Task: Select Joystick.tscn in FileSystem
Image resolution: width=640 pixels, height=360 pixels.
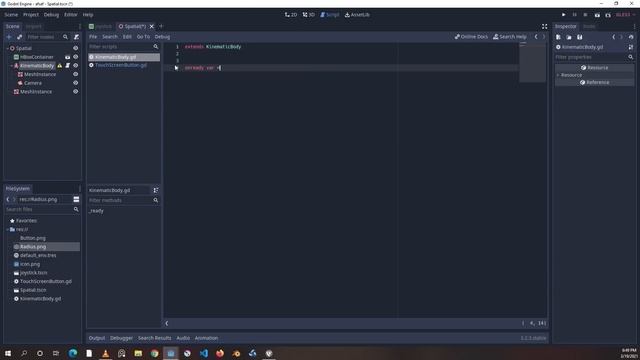Action: point(33,273)
